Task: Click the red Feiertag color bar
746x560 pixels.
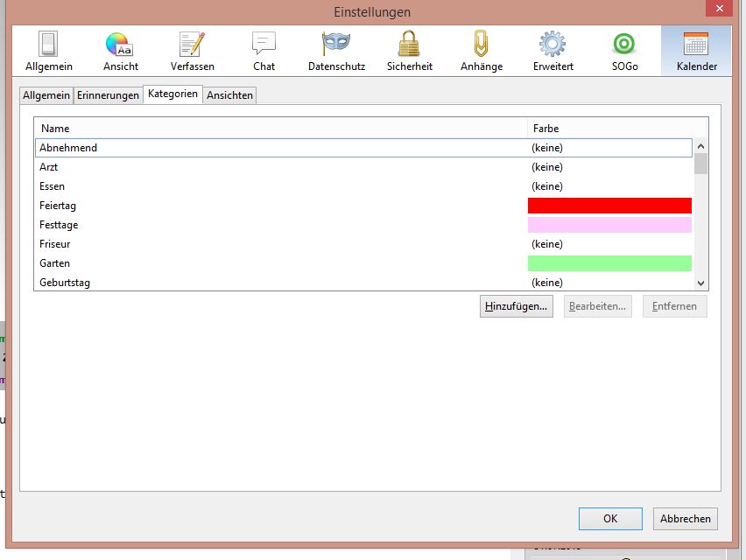Action: tap(609, 206)
